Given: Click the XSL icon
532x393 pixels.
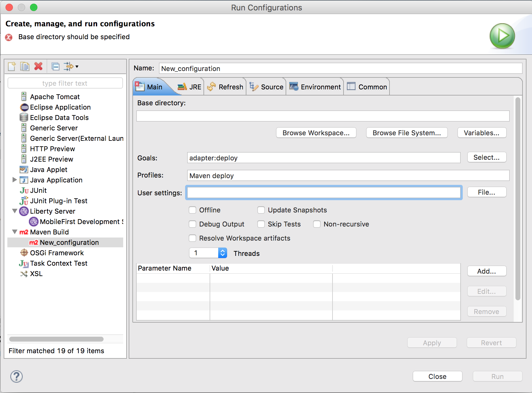Looking at the screenshot, I should [x=24, y=274].
